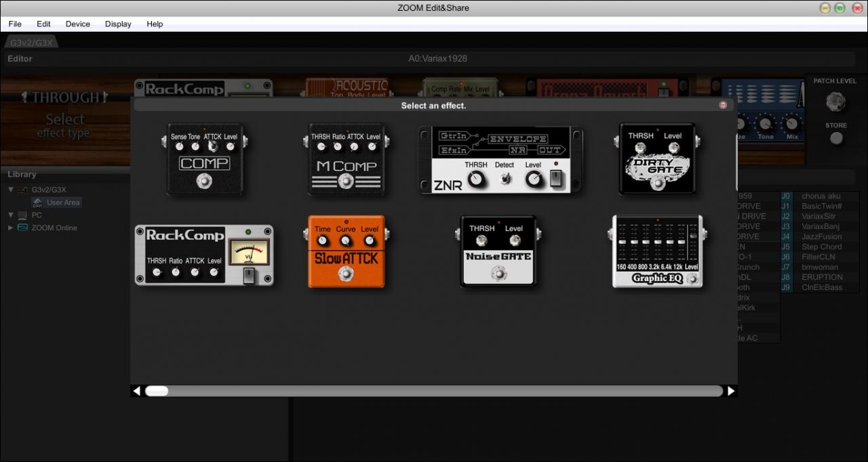Click the G3v2/G3X device icon in Library
This screenshot has width=868, height=462.
tap(22, 190)
